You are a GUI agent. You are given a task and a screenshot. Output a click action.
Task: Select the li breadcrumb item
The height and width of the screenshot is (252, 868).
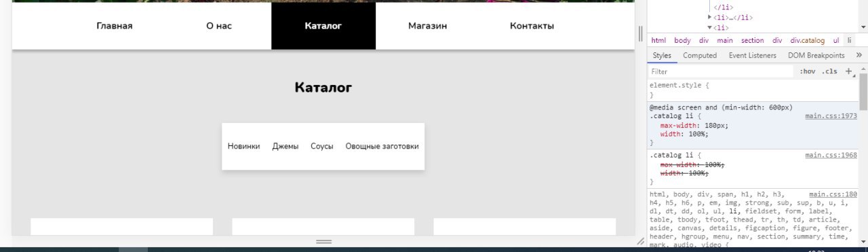pyautogui.click(x=849, y=41)
